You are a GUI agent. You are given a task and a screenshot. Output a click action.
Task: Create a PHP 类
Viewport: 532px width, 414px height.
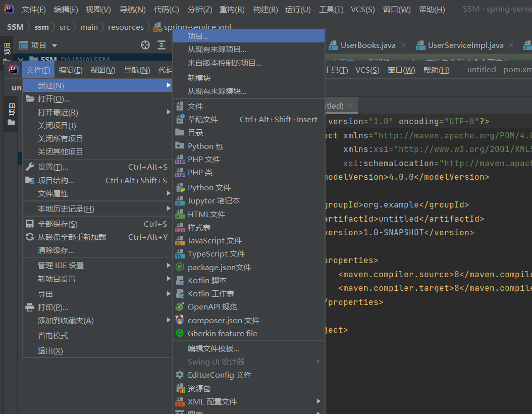(249, 173)
